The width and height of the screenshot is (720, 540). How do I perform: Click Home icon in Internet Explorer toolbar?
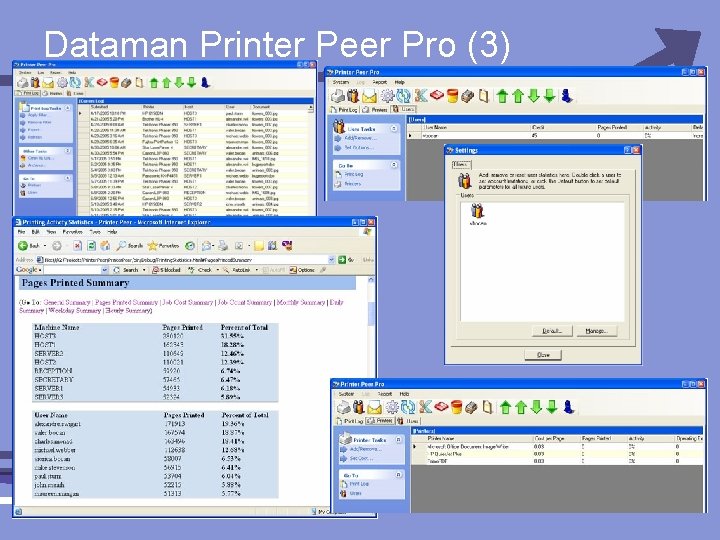[x=105, y=246]
